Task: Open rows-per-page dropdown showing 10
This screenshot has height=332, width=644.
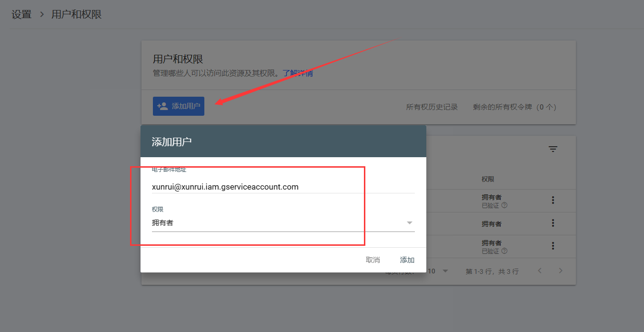Action: [439, 271]
